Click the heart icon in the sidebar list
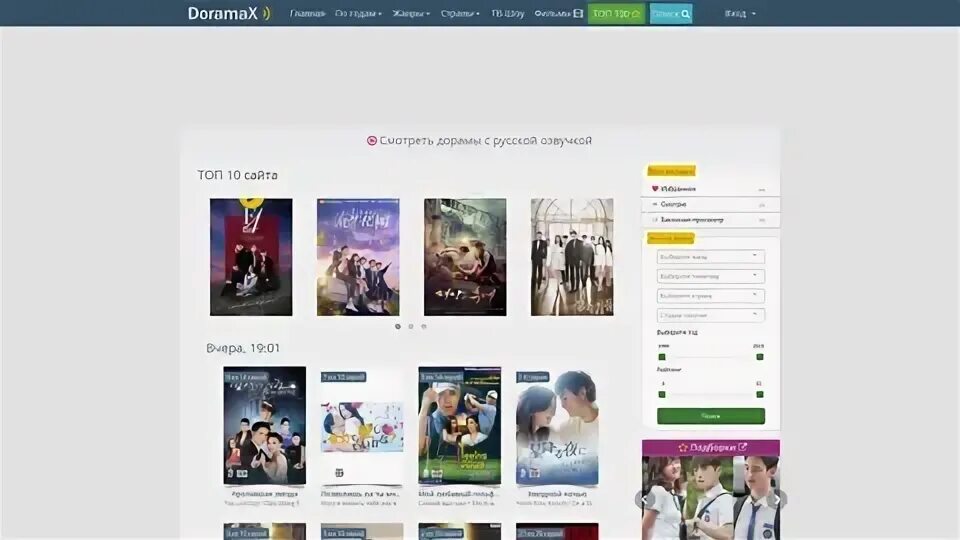The height and width of the screenshot is (540, 960). click(654, 189)
